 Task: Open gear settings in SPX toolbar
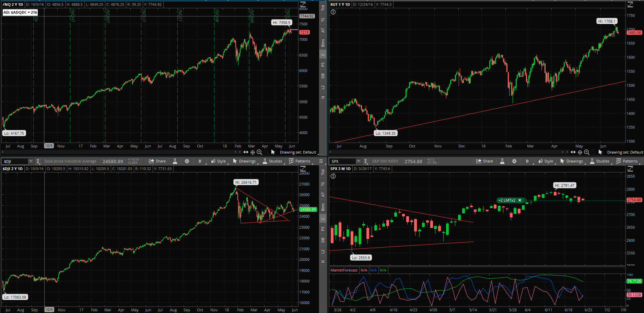click(x=514, y=161)
